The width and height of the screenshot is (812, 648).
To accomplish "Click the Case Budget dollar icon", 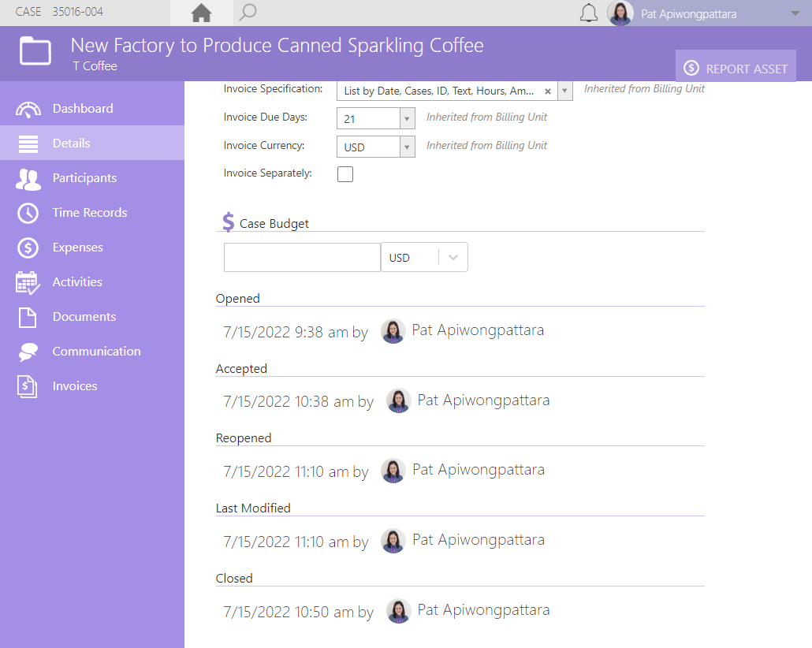I will (228, 222).
